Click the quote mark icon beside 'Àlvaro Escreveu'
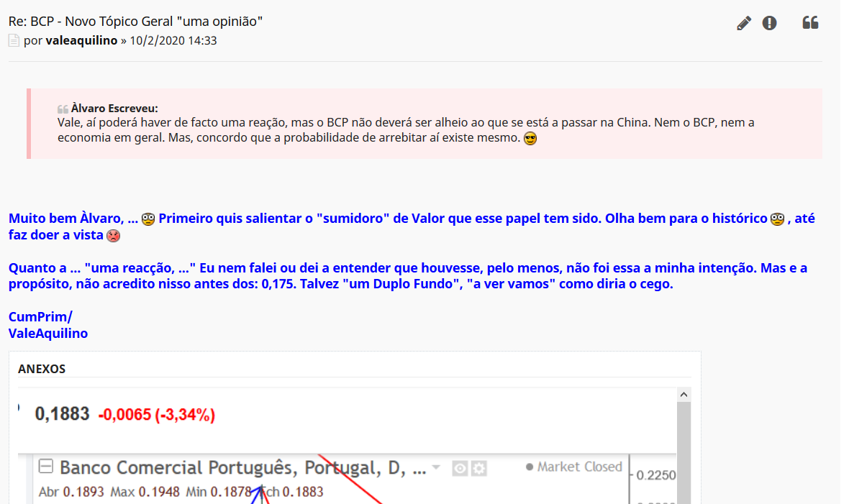The height and width of the screenshot is (504, 849). click(63, 109)
